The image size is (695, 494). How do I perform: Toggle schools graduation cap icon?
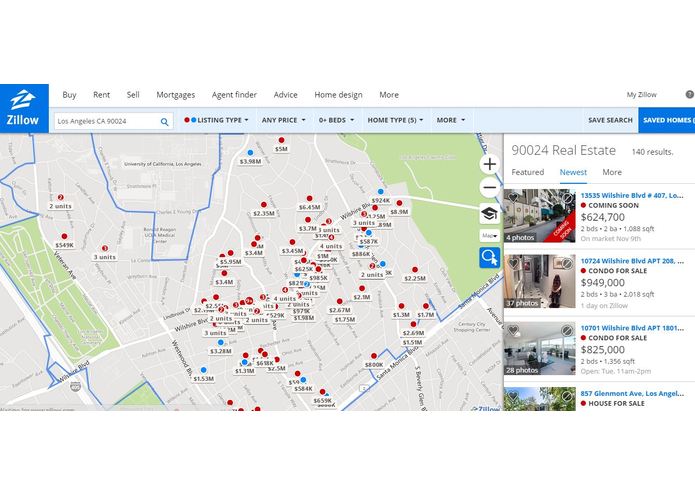point(489,214)
